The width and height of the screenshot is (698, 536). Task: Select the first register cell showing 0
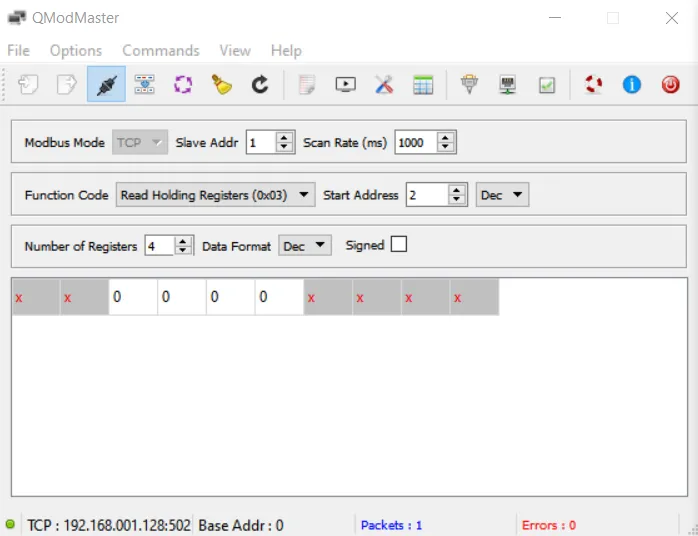133,297
